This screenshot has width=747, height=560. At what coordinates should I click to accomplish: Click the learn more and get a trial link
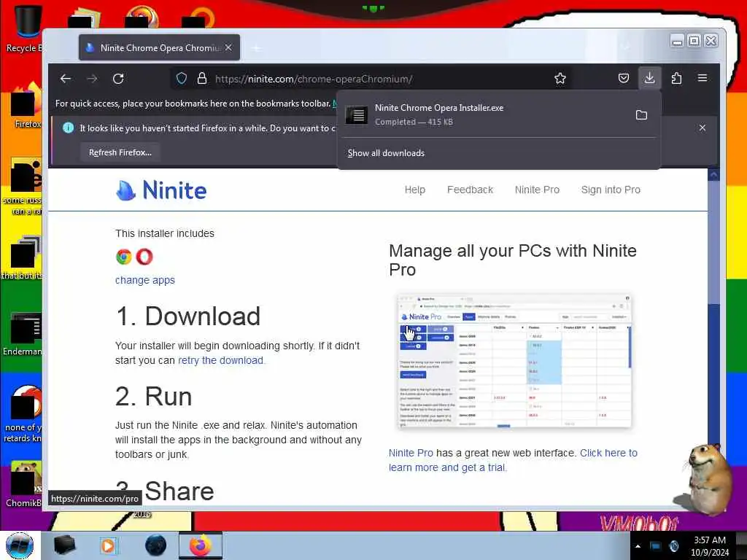(513, 460)
